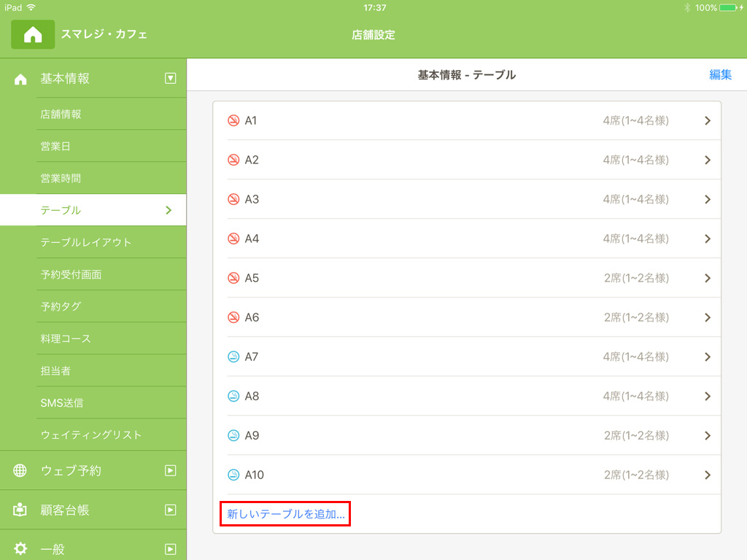Click the no-smoking icon for table A1
The width and height of the screenshot is (747, 560).
pyautogui.click(x=233, y=120)
